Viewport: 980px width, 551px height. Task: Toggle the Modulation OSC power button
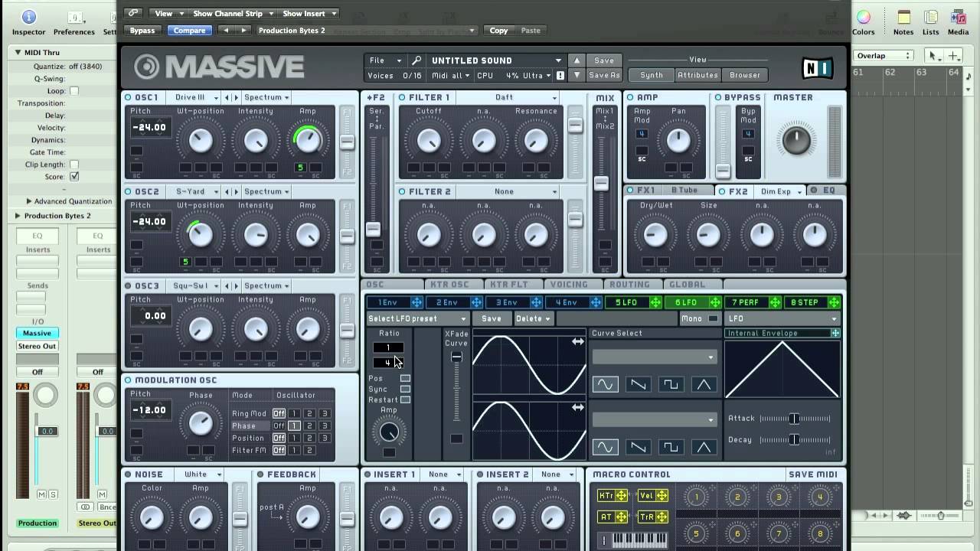[129, 380]
